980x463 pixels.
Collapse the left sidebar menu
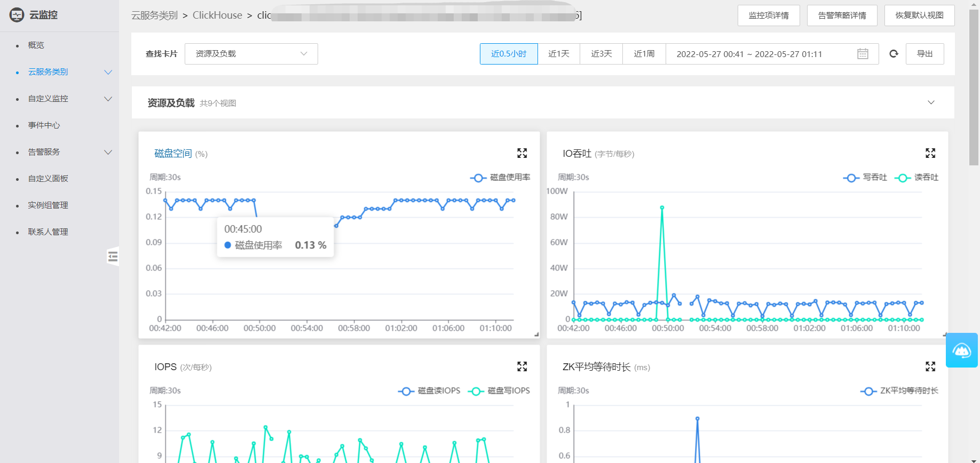113,257
